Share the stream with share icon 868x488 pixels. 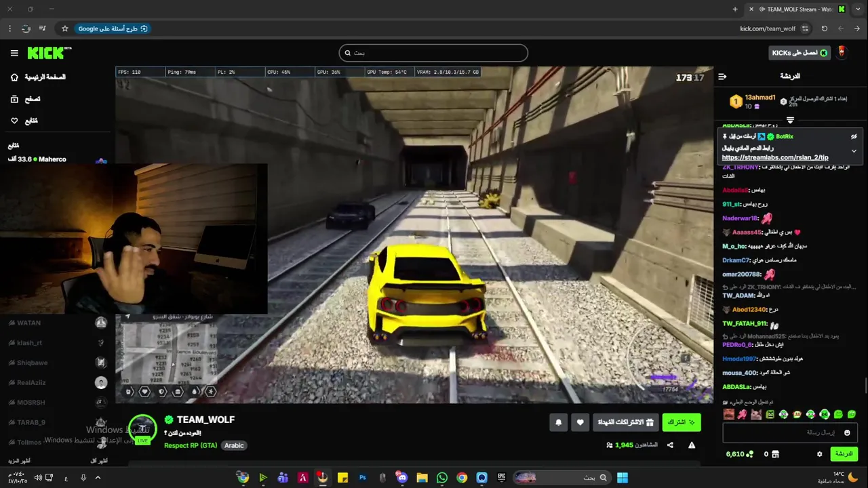pyautogui.click(x=670, y=445)
